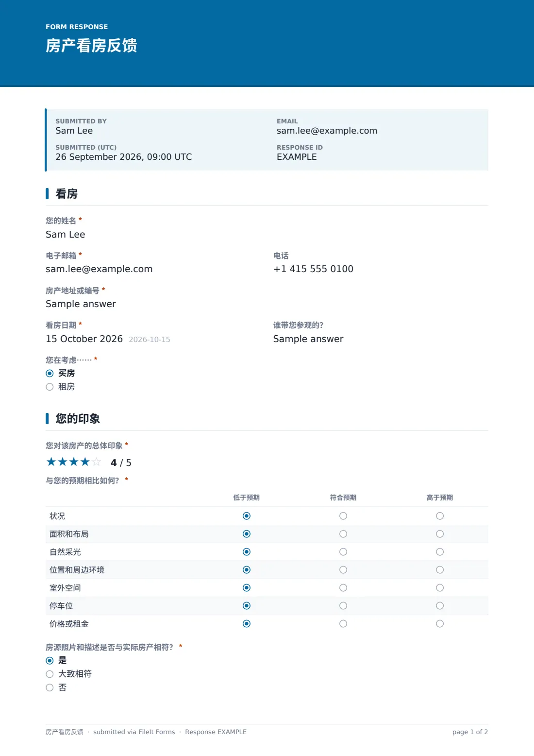This screenshot has width=534, height=756.
Task: Choose 低于预期 for 室外空间
Action: click(x=247, y=588)
